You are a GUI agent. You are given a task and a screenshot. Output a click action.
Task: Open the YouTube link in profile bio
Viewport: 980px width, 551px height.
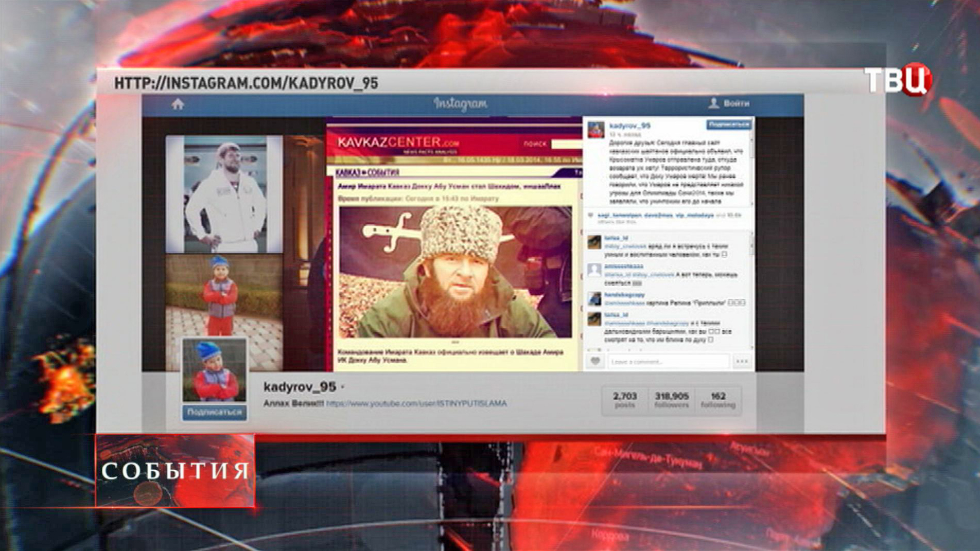[x=416, y=403]
